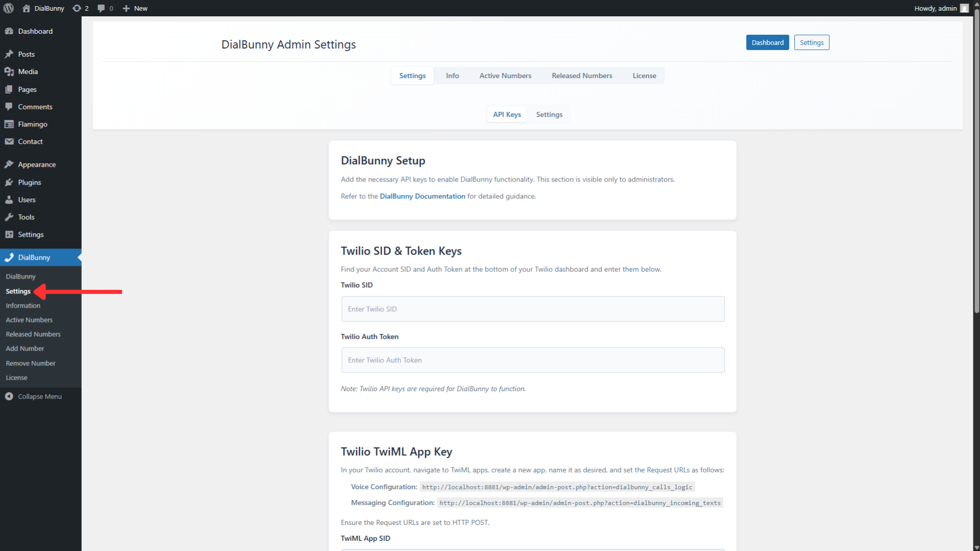The height and width of the screenshot is (551, 980).
Task: Open Plugins via its sidebar icon
Action: (10, 182)
